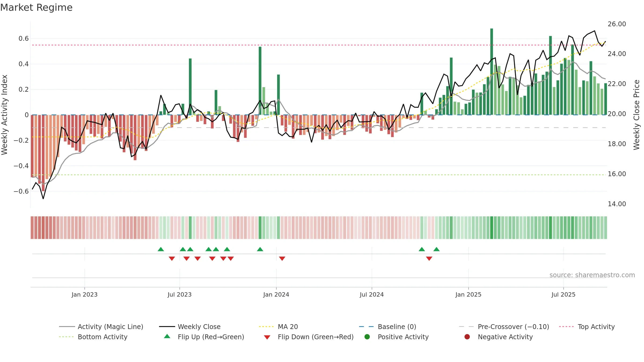
Task: Click the Positive Activity green circle icon
Action: 367,337
